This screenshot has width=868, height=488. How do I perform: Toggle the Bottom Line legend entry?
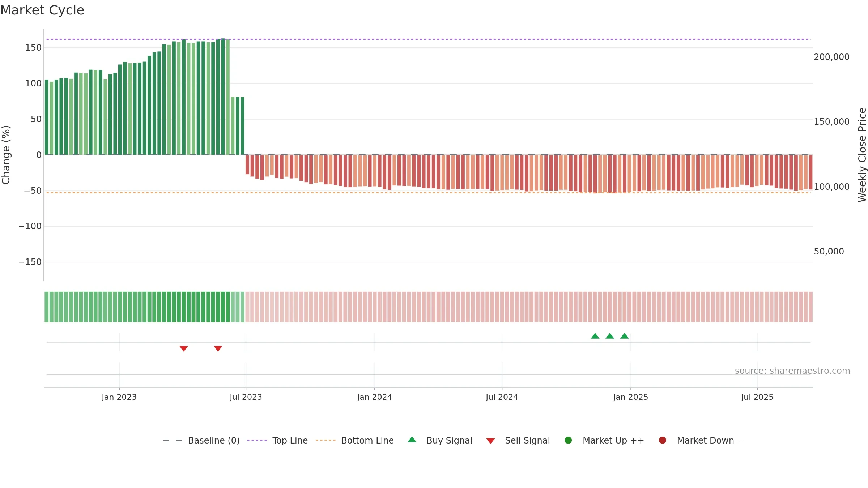(x=367, y=441)
